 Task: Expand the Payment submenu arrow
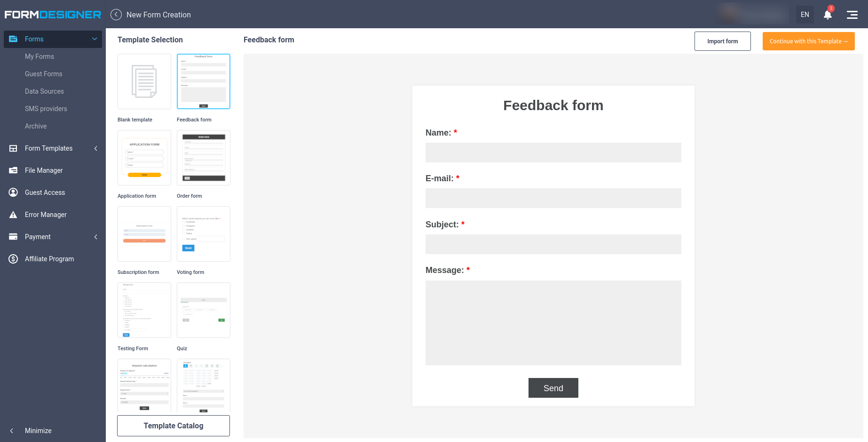[96, 237]
